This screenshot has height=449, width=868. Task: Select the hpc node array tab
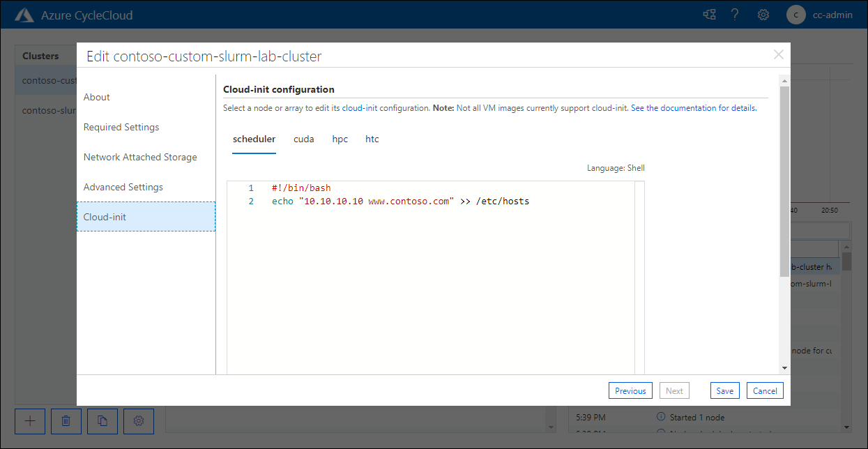click(x=340, y=139)
